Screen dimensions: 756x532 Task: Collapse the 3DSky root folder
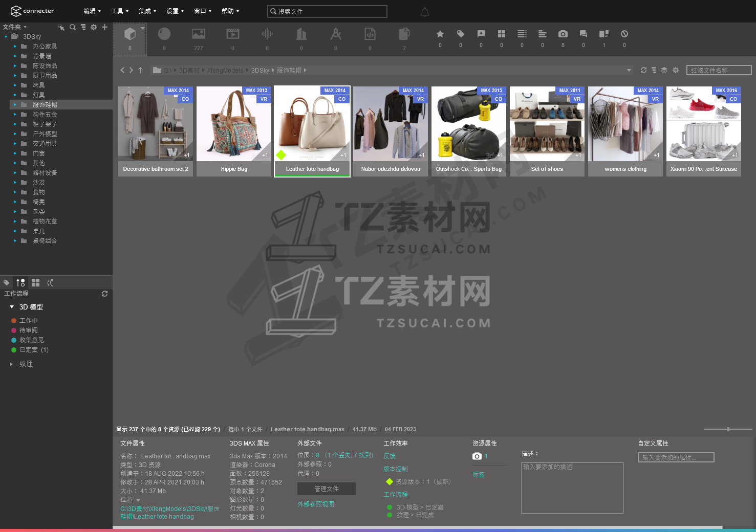click(6, 37)
